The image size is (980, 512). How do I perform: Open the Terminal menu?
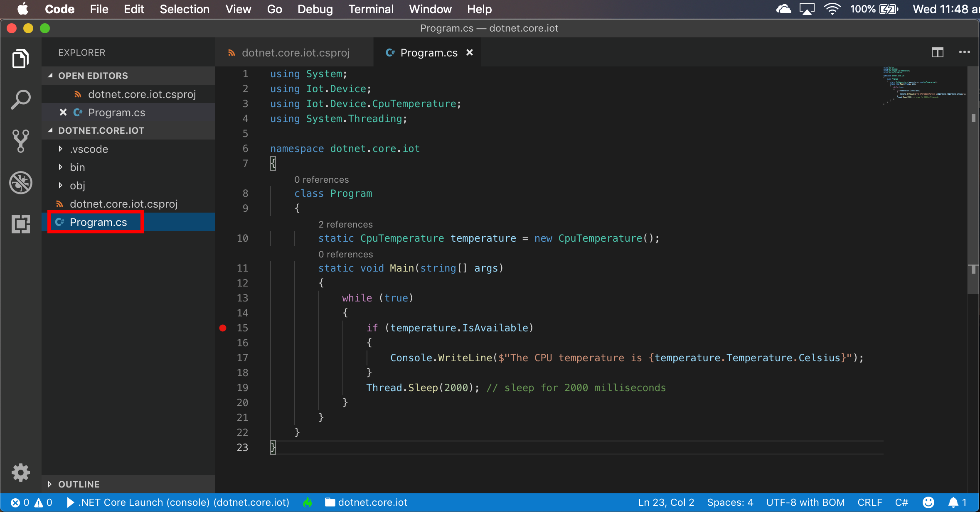tap(371, 9)
